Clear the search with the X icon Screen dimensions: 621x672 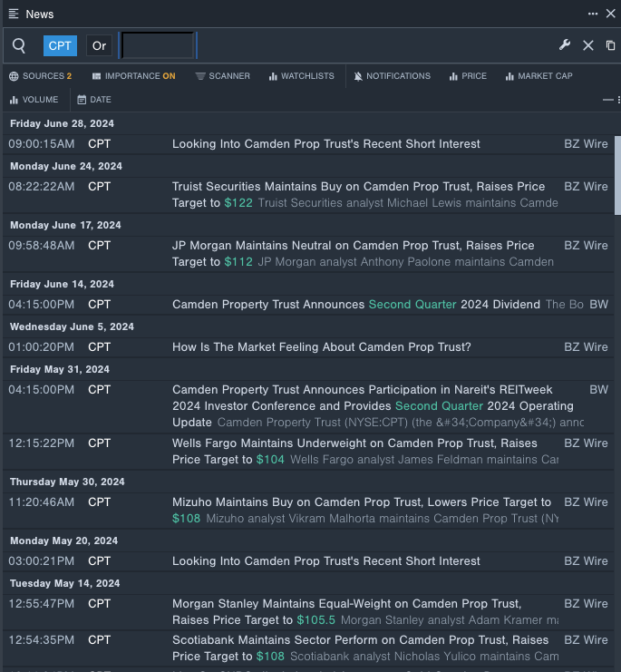pyautogui.click(x=587, y=45)
